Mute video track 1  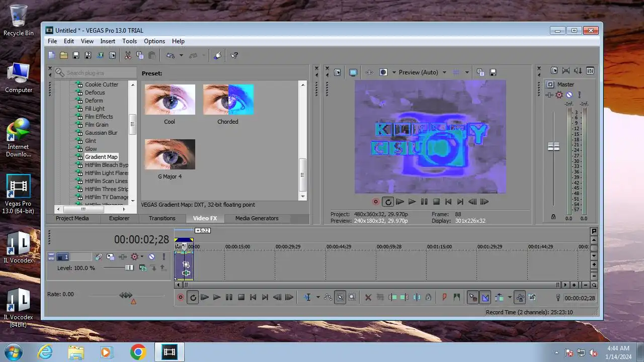coord(151,257)
